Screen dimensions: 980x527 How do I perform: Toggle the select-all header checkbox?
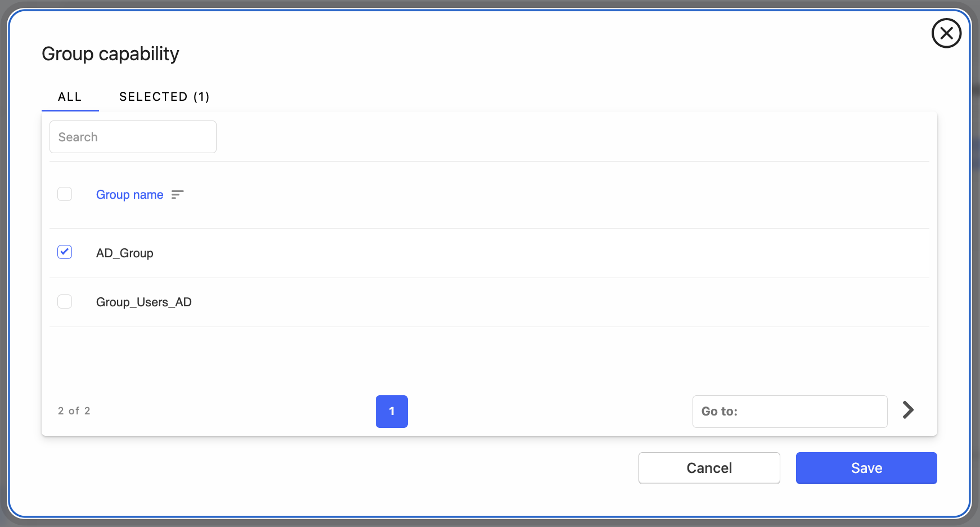[x=65, y=194]
